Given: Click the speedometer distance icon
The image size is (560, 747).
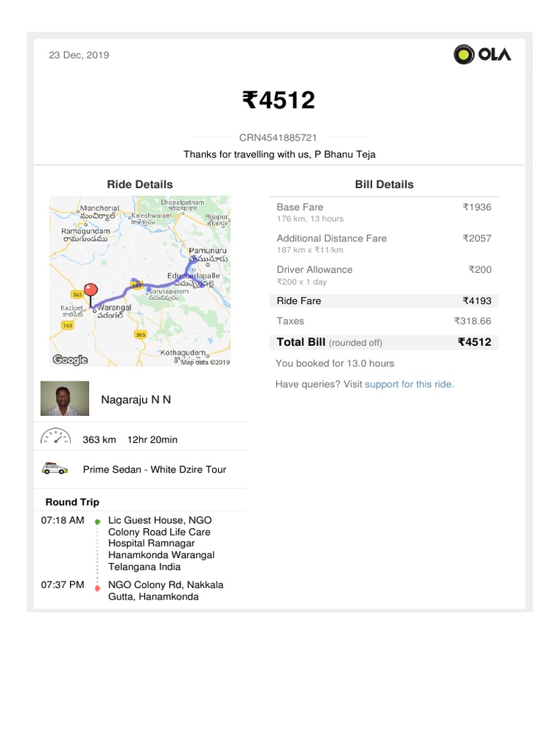Looking at the screenshot, I should pos(55,437).
